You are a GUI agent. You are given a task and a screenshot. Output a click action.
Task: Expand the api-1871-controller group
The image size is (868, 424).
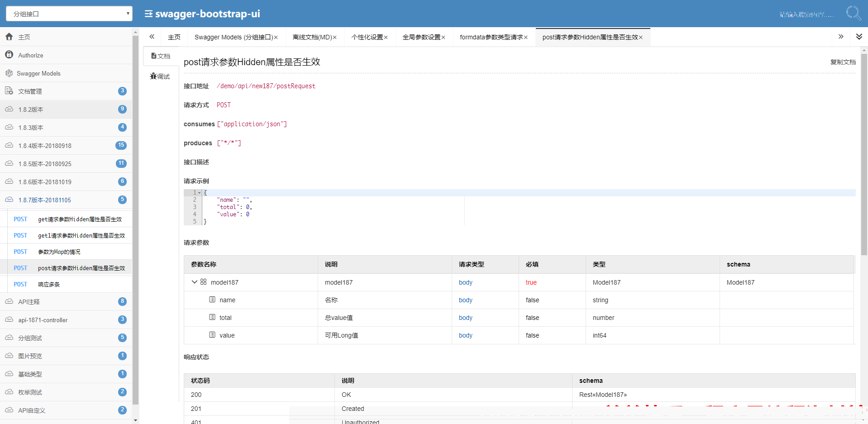click(66, 319)
